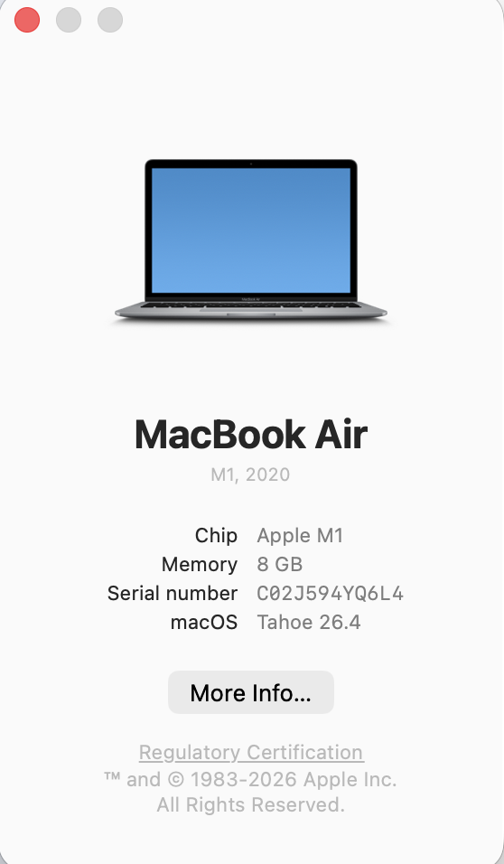
Task: Click the Serial number label
Action: click(x=173, y=594)
